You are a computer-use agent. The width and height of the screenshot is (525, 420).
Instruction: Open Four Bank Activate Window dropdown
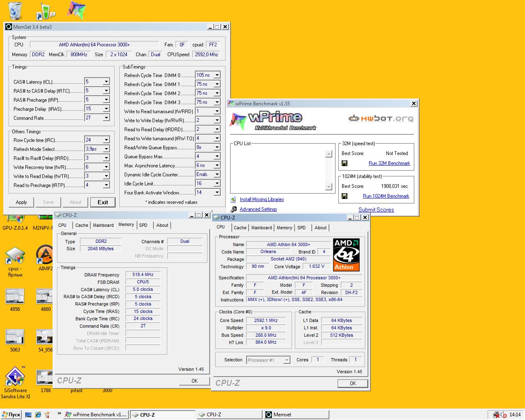(217, 192)
